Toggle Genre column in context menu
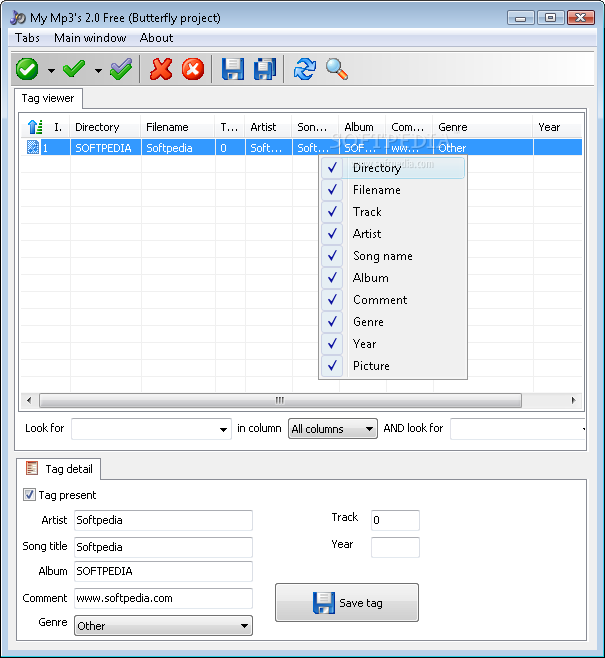This screenshot has height=658, width=605. click(393, 322)
